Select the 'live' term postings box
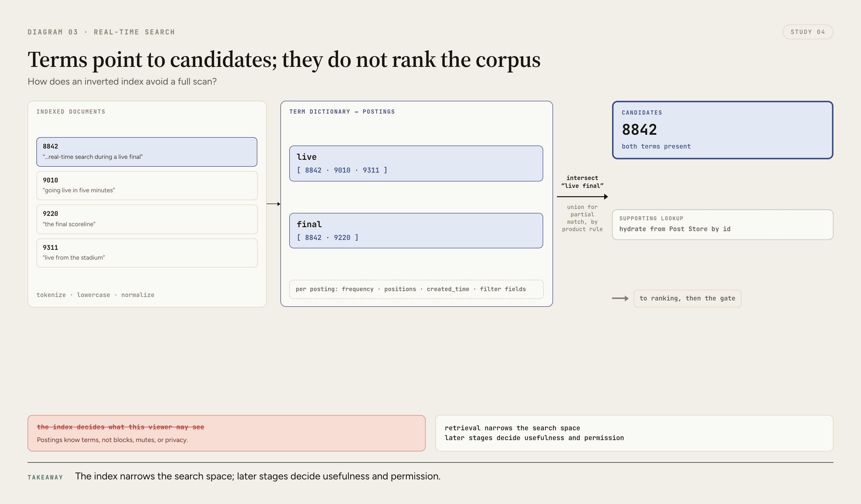Image resolution: width=861 pixels, height=504 pixels. 416,163
